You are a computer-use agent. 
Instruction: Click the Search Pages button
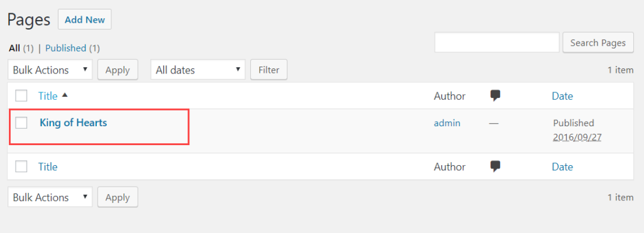(598, 43)
